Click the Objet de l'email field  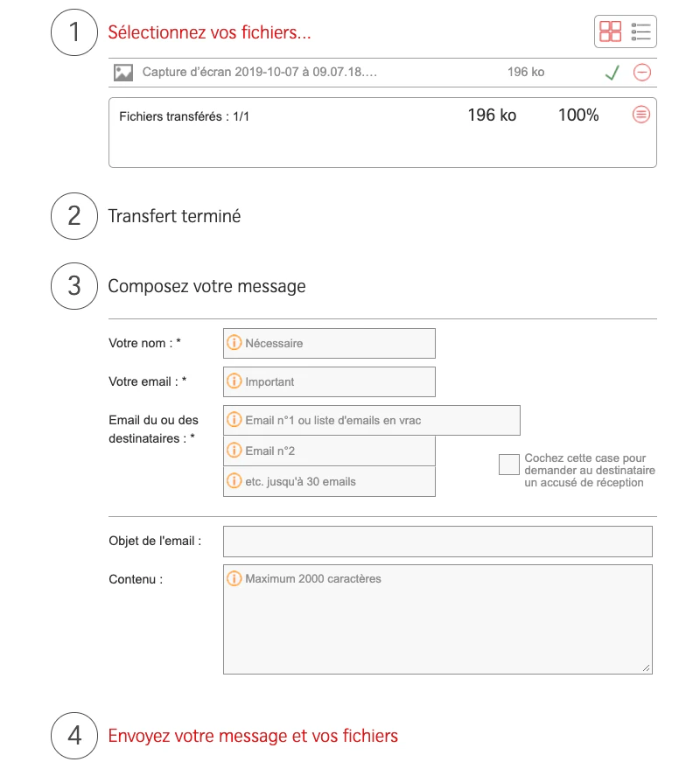(x=437, y=542)
